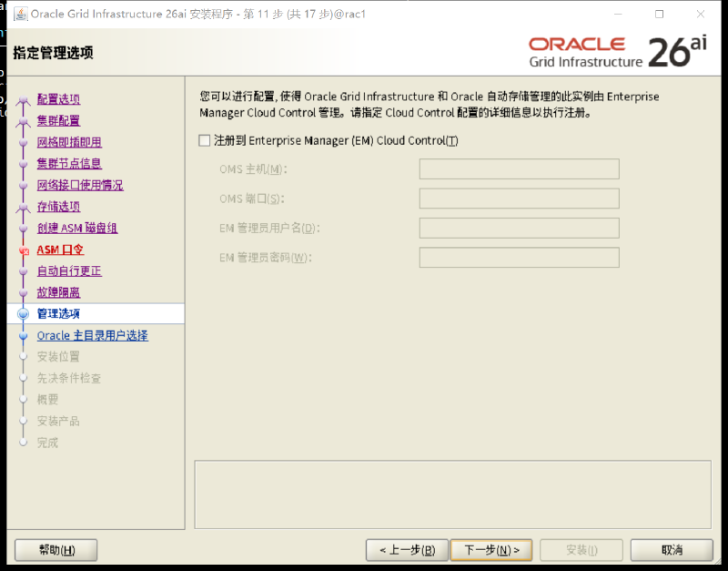This screenshot has width=728, height=571.
Task: Click the OMS 主机 input field
Action: pyautogui.click(x=519, y=169)
